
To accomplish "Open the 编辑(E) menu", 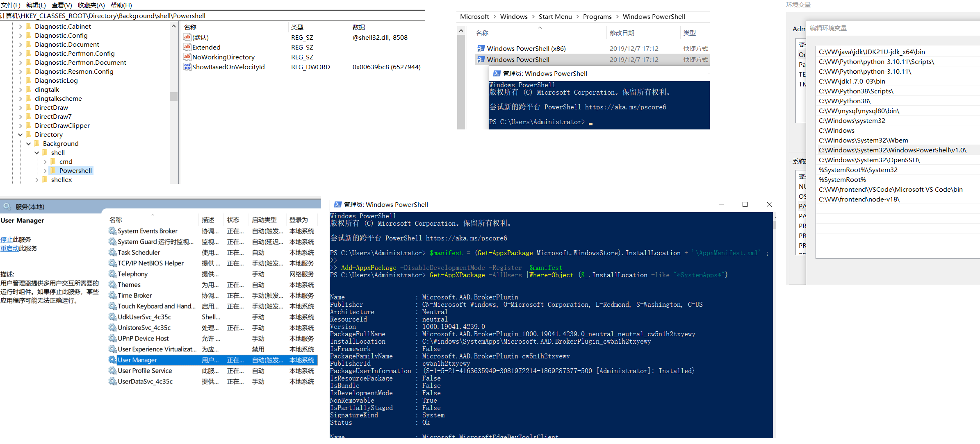I will [x=36, y=5].
